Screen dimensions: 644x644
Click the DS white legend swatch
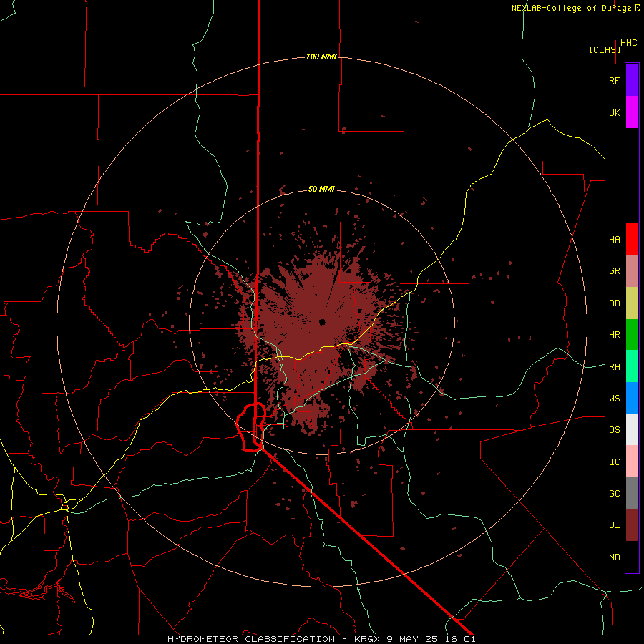(x=632, y=429)
